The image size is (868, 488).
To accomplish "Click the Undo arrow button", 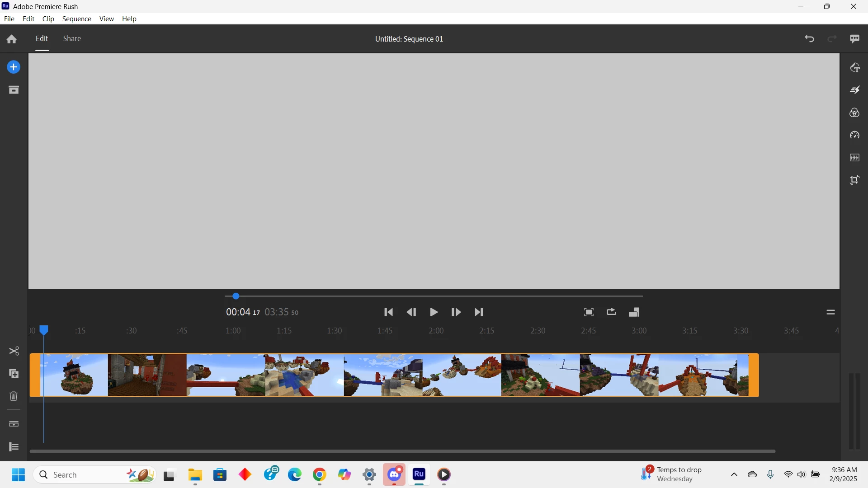I will pos(809,39).
